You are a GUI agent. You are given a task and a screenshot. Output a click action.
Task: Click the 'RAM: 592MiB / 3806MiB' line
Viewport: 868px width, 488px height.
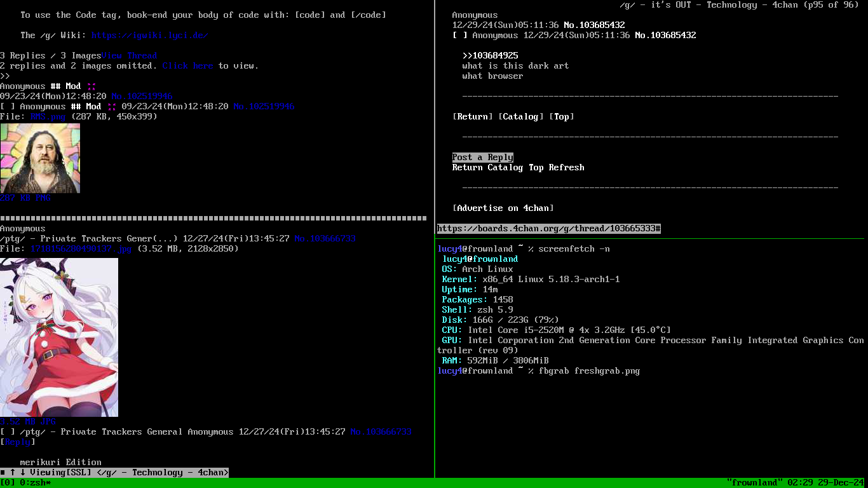(495, 360)
